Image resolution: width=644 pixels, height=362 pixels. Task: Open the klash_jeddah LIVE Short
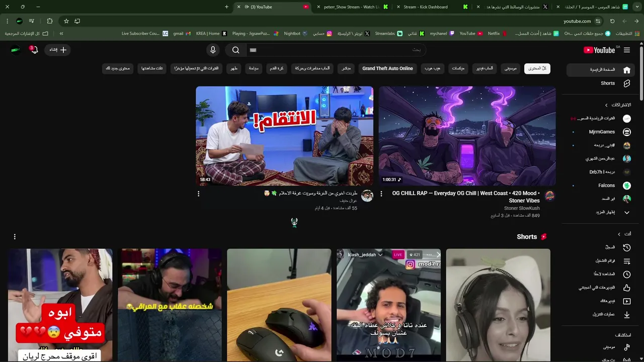388,305
